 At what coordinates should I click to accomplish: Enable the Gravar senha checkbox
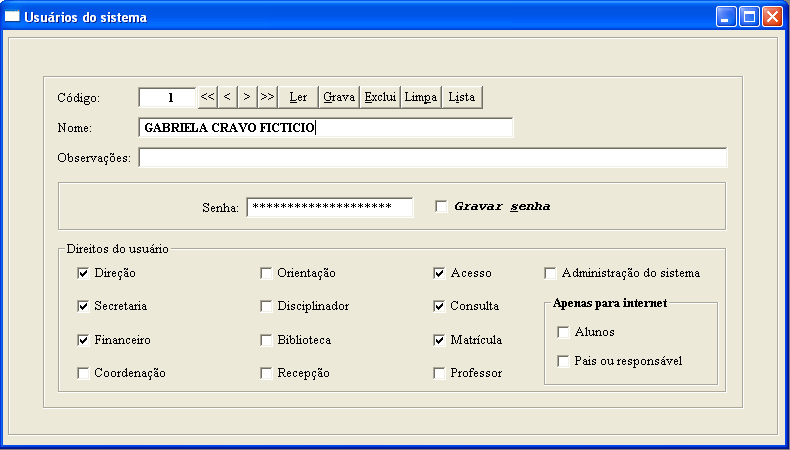coord(441,207)
